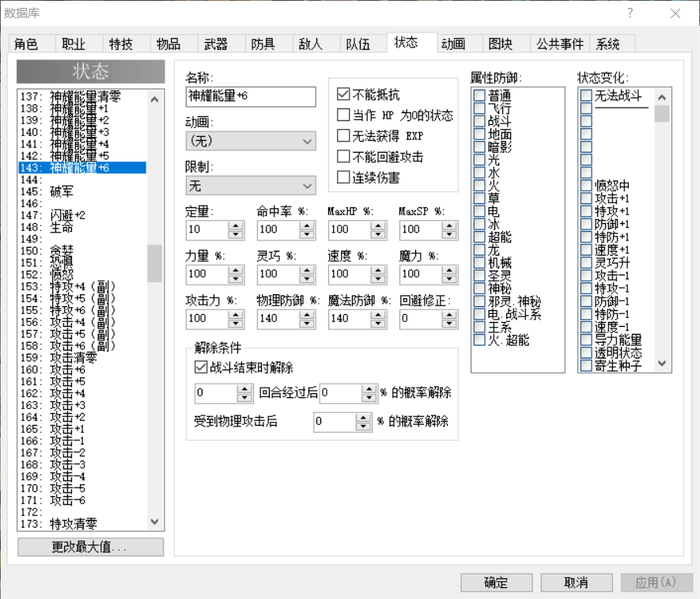The height and width of the screenshot is (599, 700).
Task: Check the 火 attribute defense box
Action: tap(479, 185)
